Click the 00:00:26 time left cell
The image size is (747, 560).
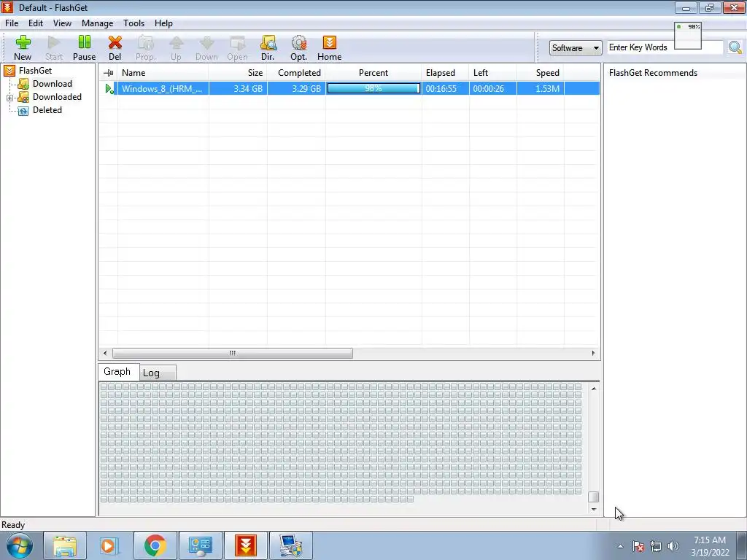[x=493, y=88]
